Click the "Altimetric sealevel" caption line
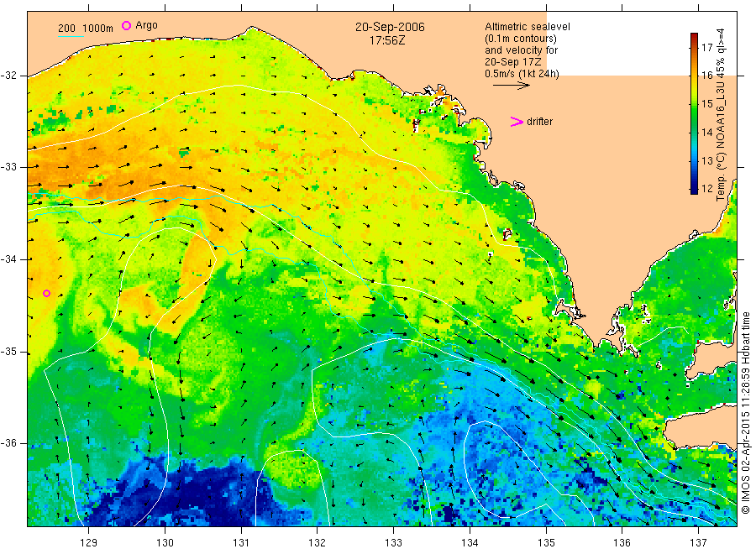Image resolution: width=756 pixels, height=554 pixels. pyautogui.click(x=527, y=27)
